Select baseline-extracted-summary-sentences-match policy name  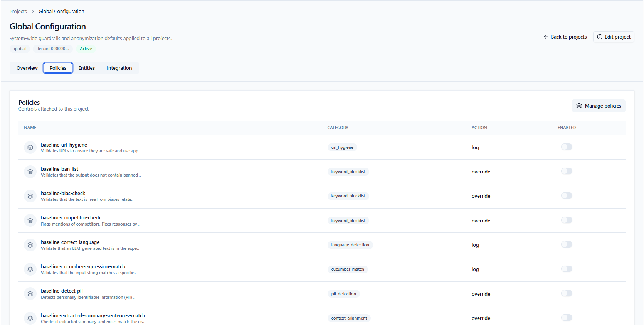[x=93, y=316]
